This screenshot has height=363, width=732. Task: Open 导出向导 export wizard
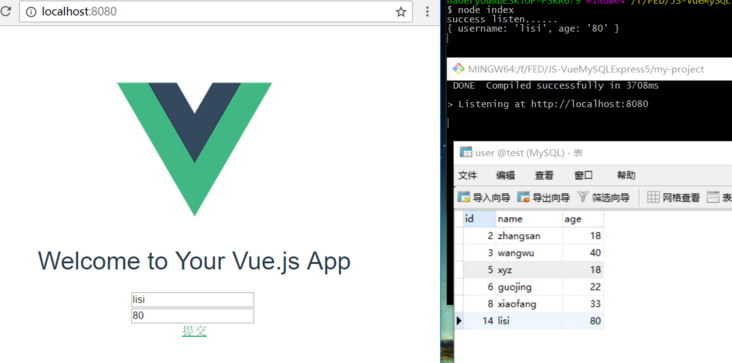543,197
